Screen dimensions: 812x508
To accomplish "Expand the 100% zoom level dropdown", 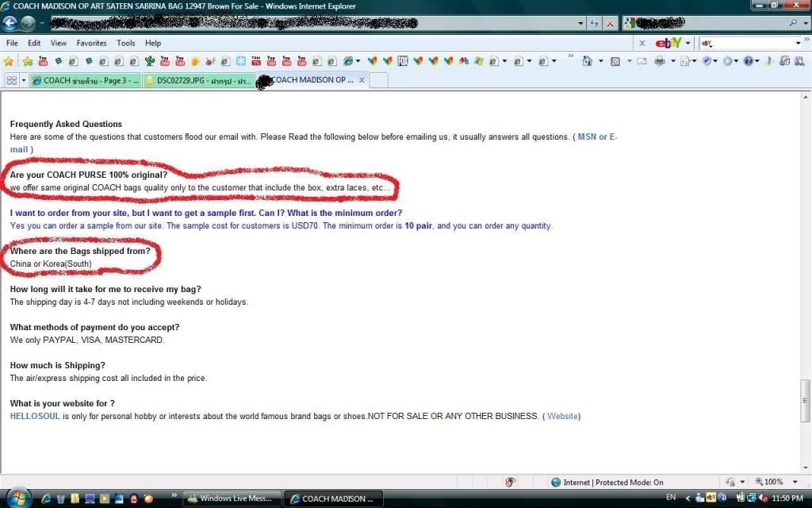I will 795,482.
